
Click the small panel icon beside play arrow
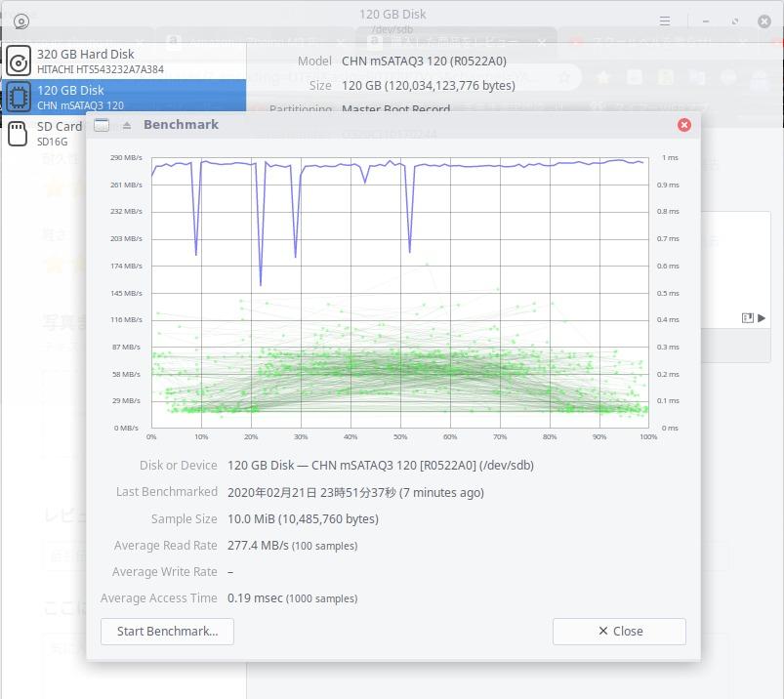tap(748, 318)
